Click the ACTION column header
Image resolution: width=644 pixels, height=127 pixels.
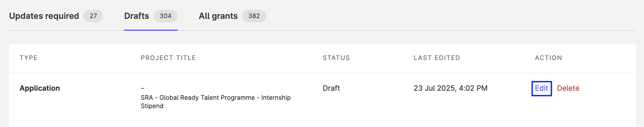click(x=549, y=58)
